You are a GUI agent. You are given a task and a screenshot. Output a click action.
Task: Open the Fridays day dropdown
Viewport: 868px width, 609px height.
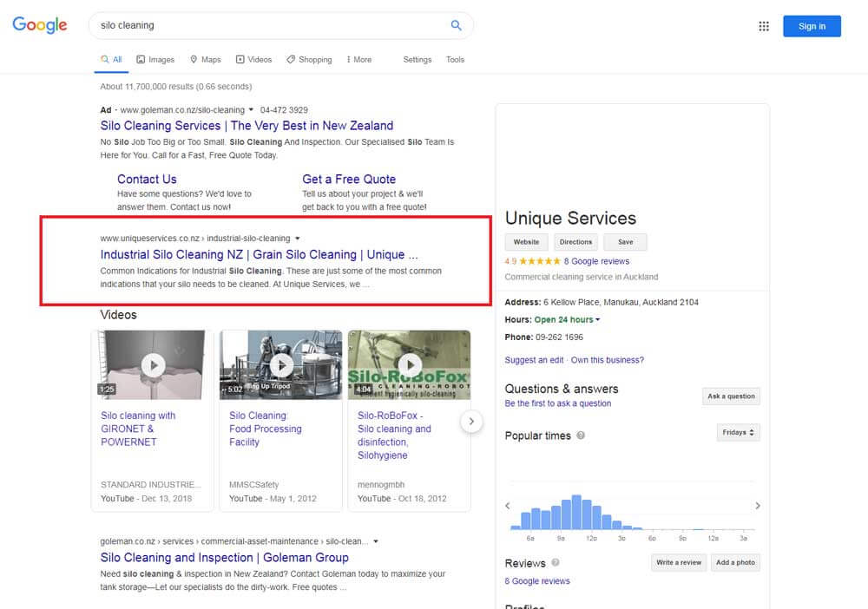[739, 432]
